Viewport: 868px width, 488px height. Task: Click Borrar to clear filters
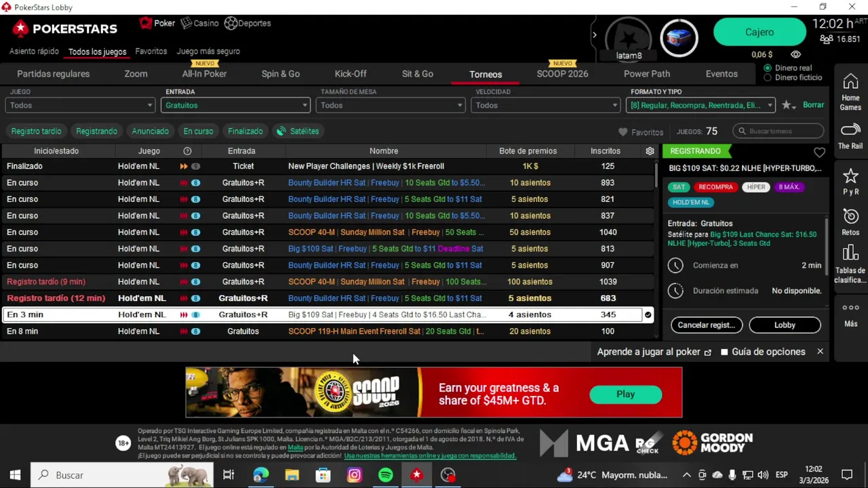coord(813,105)
